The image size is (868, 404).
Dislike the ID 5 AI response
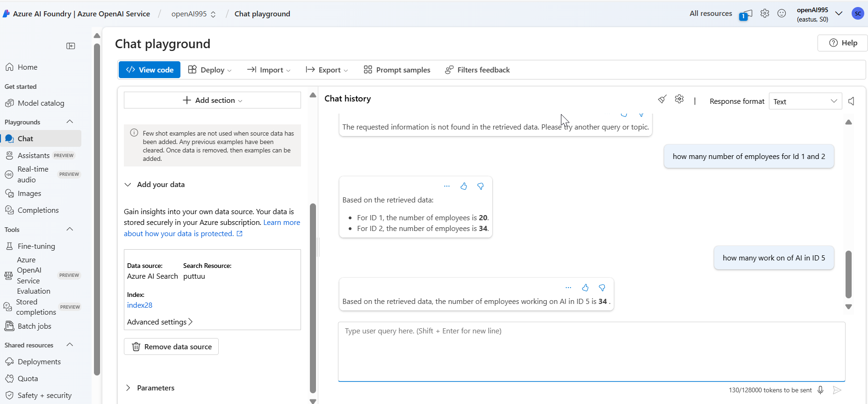point(602,288)
